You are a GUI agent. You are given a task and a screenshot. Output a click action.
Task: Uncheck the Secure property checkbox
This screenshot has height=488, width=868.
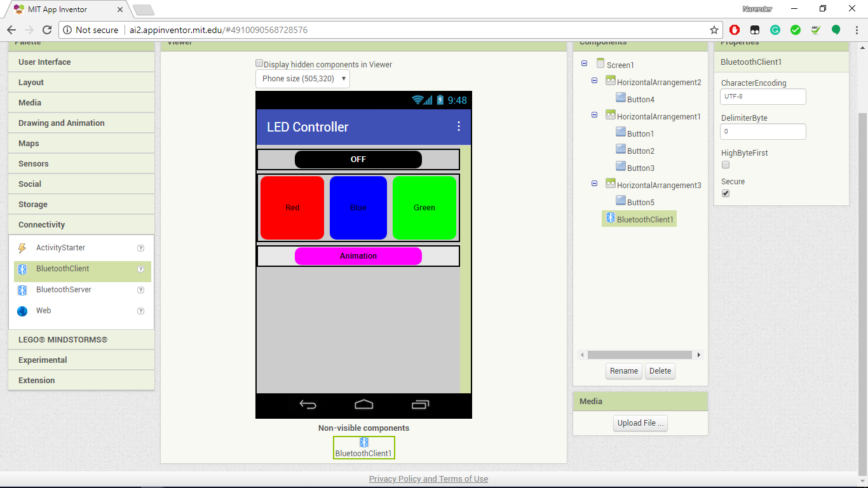point(726,194)
